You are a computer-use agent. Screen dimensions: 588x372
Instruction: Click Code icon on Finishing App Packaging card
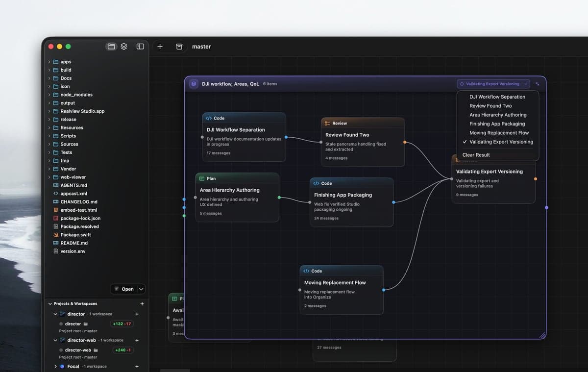[316, 183]
